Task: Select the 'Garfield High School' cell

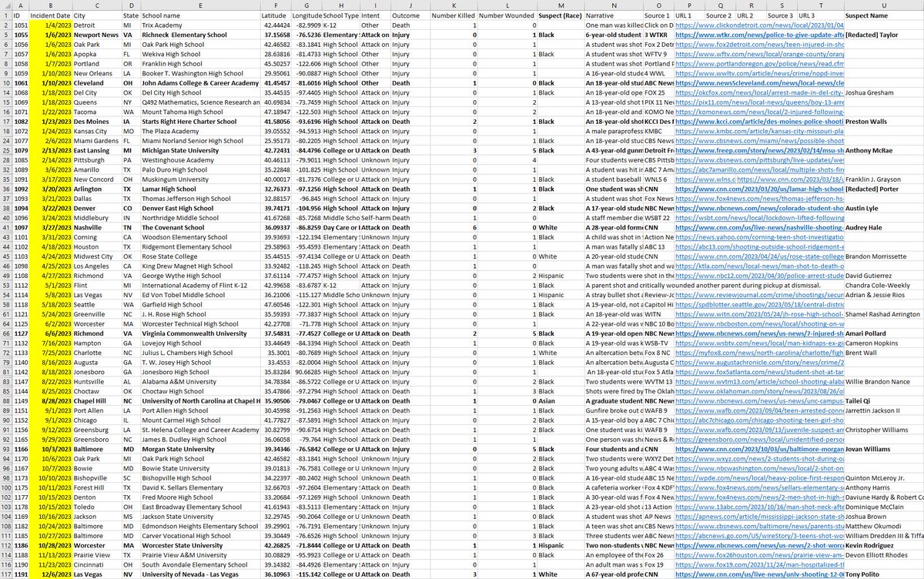Action: pyautogui.click(x=200, y=304)
